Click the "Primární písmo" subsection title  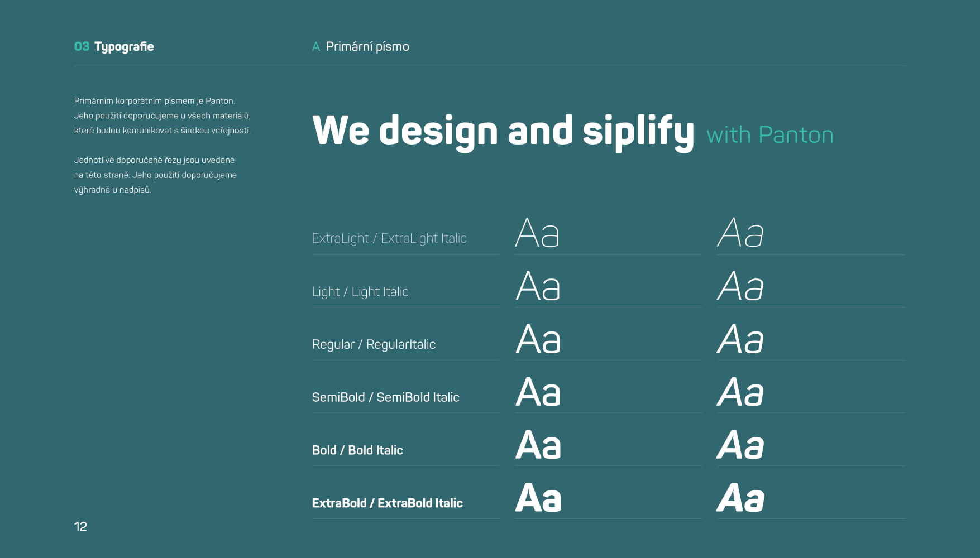pyautogui.click(x=367, y=47)
